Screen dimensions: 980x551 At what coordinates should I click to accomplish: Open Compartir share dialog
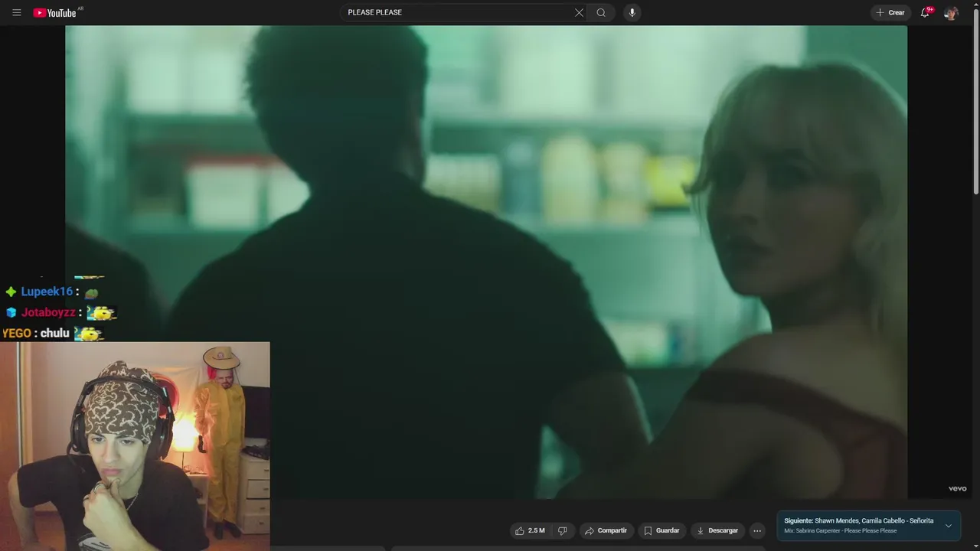(x=606, y=530)
